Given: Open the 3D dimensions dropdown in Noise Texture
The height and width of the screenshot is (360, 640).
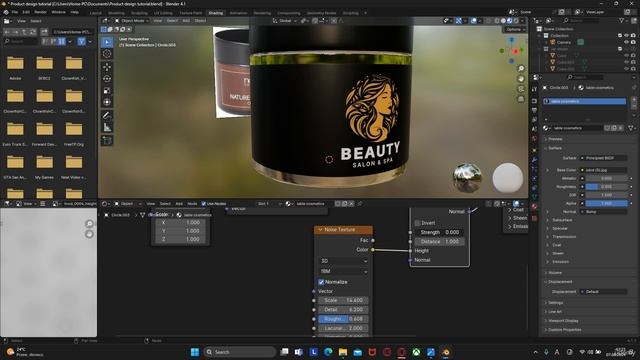Looking at the screenshot, I should coord(343,261).
